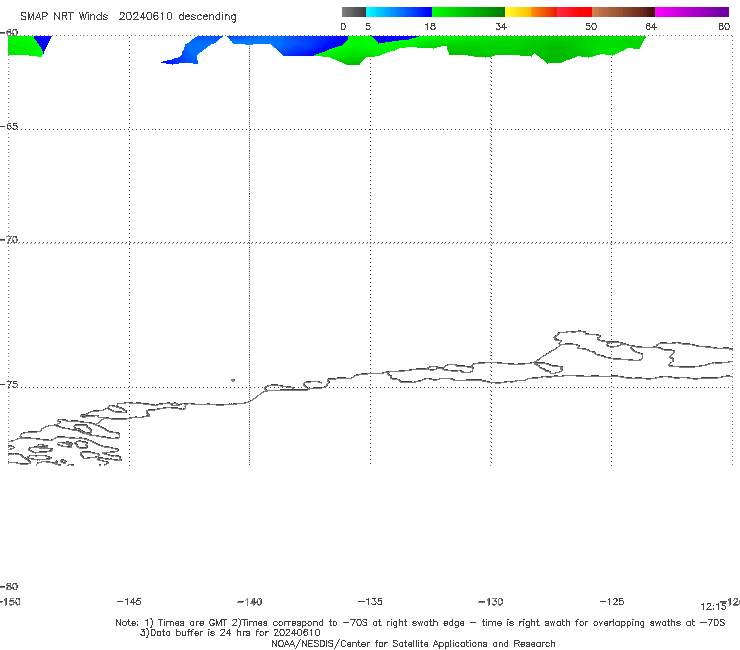The width and height of the screenshot is (740, 650).
Task: Click the brown segment of the color bar
Action: (x=623, y=12)
